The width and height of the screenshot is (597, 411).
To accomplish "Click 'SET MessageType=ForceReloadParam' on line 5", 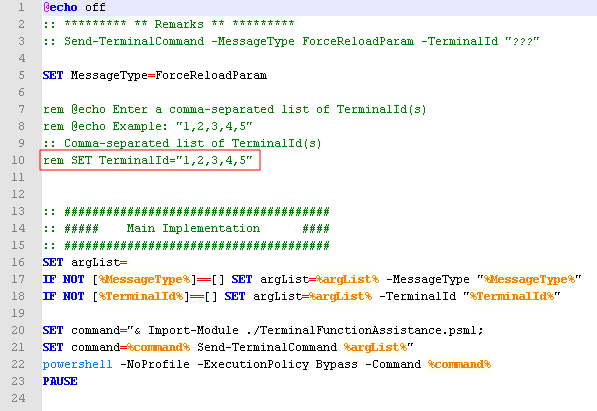I will pyautogui.click(x=155, y=75).
